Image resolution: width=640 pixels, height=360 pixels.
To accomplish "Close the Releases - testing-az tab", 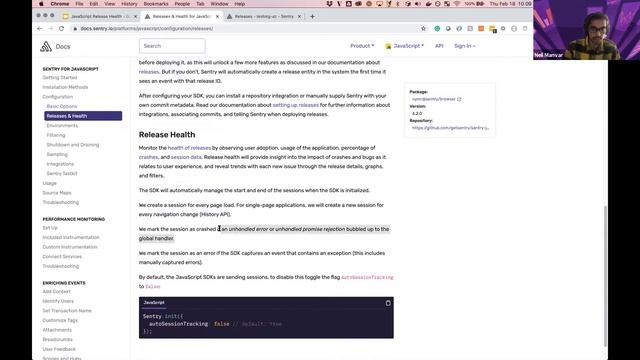I will pyautogui.click(x=299, y=16).
